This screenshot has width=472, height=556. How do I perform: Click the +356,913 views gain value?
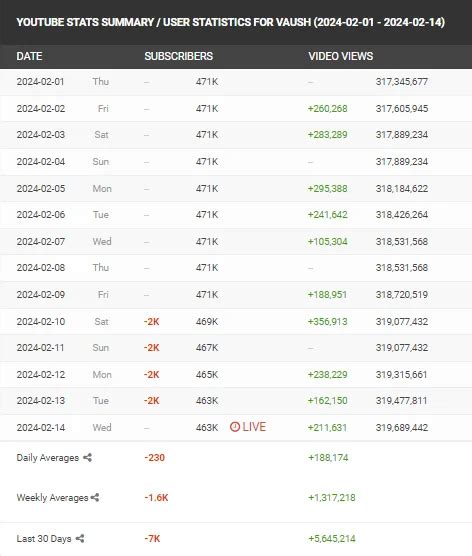[328, 322]
